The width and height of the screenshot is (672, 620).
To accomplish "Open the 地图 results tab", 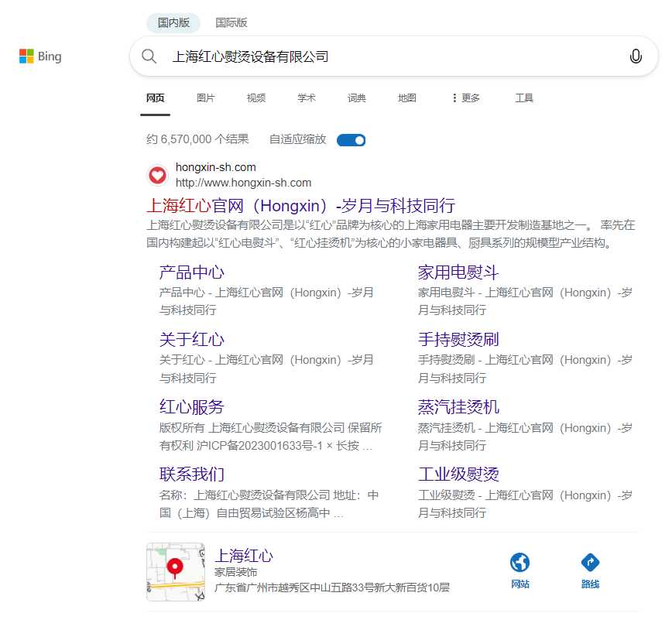I will 407,98.
